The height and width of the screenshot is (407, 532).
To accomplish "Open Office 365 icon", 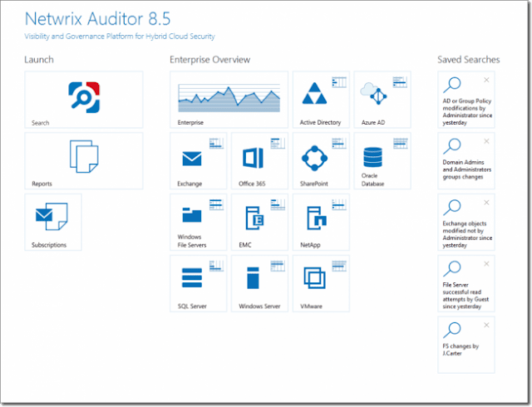I will pyautogui.click(x=253, y=158).
